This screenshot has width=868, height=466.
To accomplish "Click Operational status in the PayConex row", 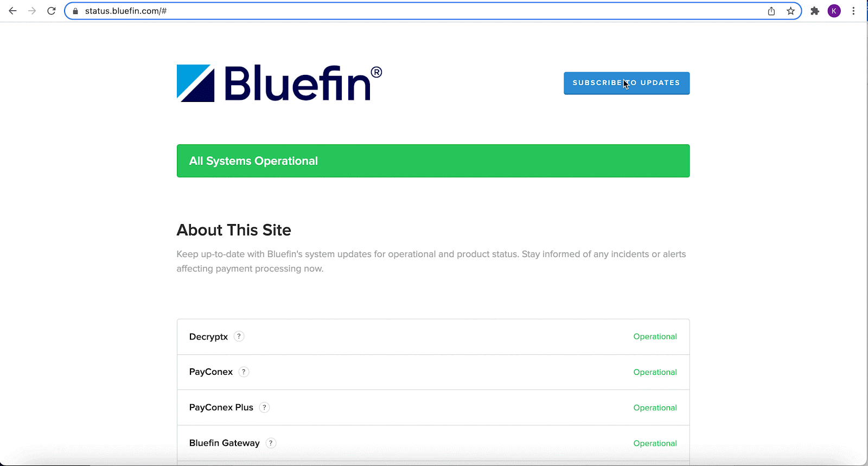I will coord(655,372).
